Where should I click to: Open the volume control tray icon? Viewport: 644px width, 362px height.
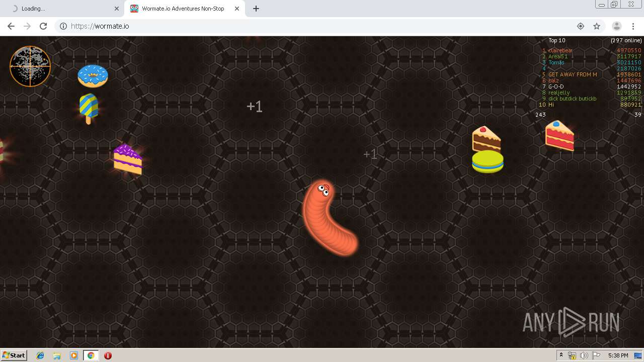click(x=584, y=355)
